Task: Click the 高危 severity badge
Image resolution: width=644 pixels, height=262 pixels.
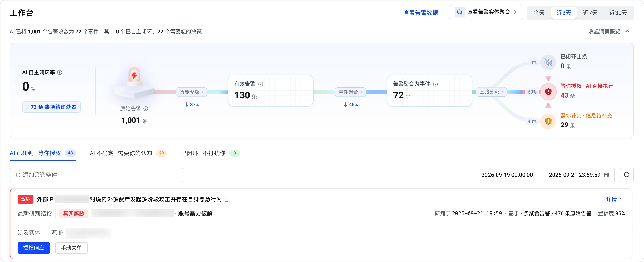Action: pyautogui.click(x=25, y=199)
